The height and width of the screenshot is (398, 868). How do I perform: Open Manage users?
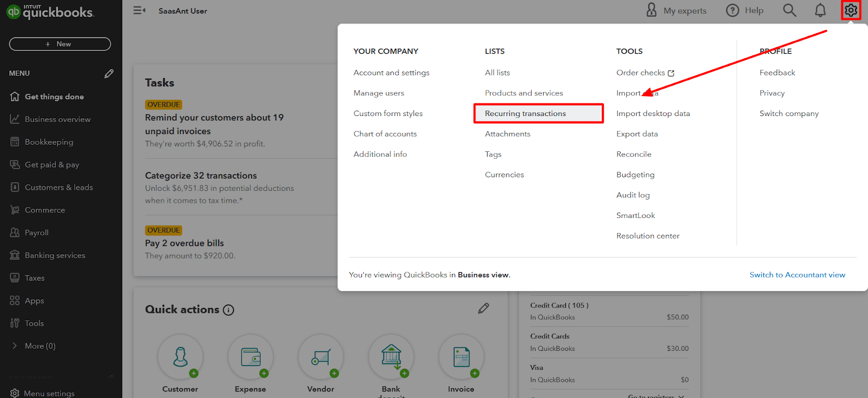[379, 93]
